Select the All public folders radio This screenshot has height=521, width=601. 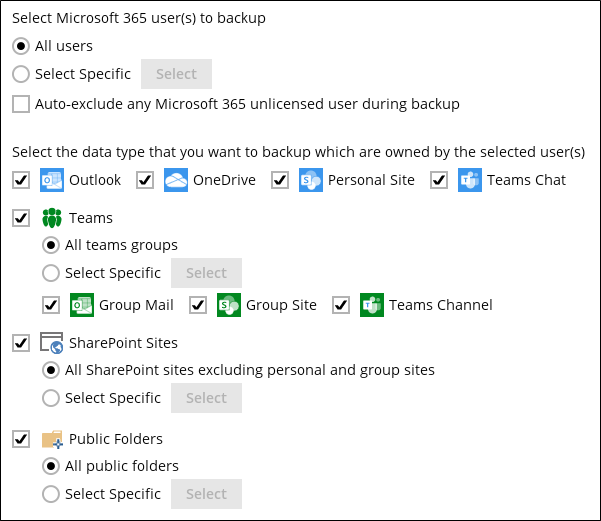51,466
